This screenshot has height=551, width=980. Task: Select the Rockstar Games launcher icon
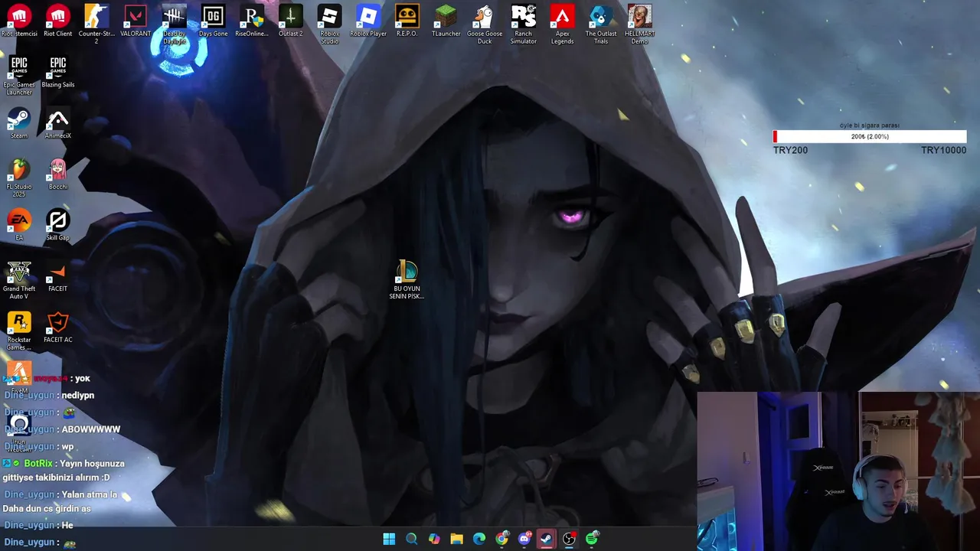tap(19, 331)
